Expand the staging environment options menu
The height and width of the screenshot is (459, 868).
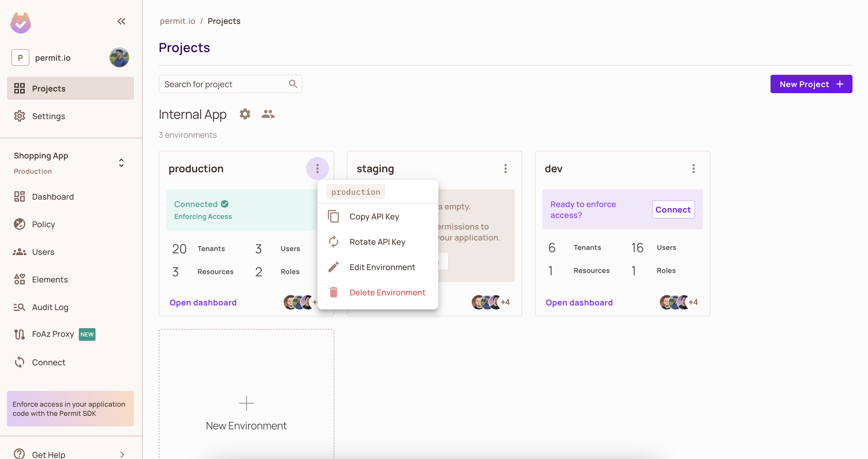[x=505, y=168]
